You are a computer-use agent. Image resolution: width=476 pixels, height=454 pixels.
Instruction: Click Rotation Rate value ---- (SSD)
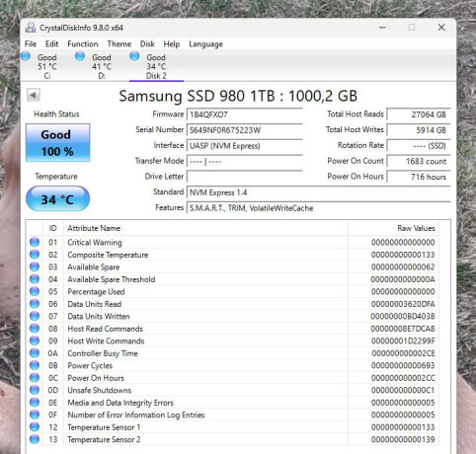419,146
